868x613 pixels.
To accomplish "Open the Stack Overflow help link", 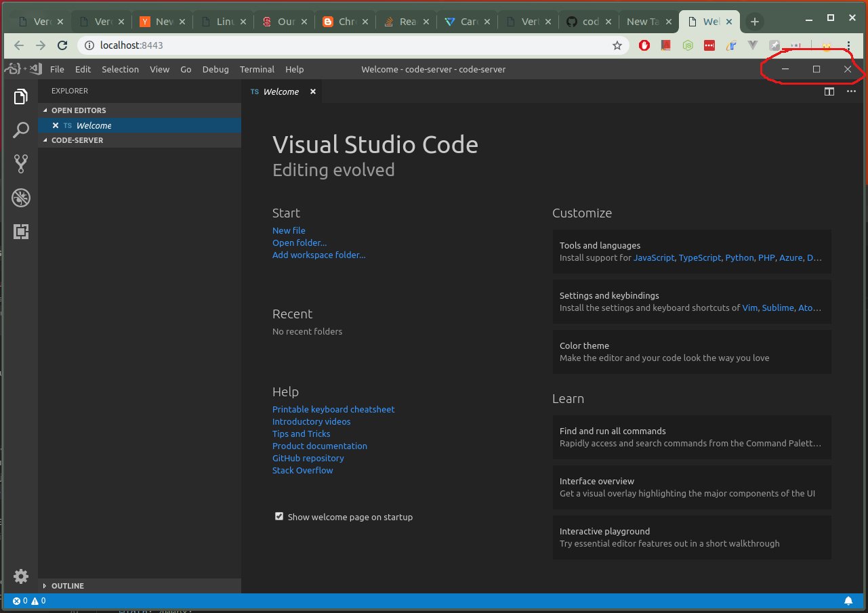I will point(303,470).
